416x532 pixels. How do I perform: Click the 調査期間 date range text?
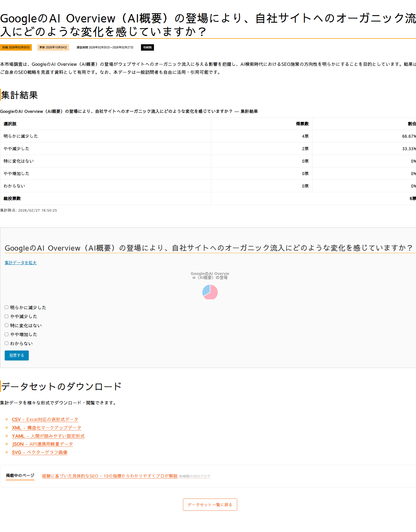coord(105,47)
